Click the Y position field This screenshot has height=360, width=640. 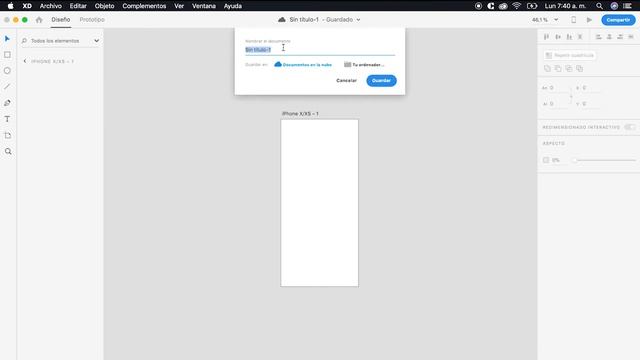591,104
